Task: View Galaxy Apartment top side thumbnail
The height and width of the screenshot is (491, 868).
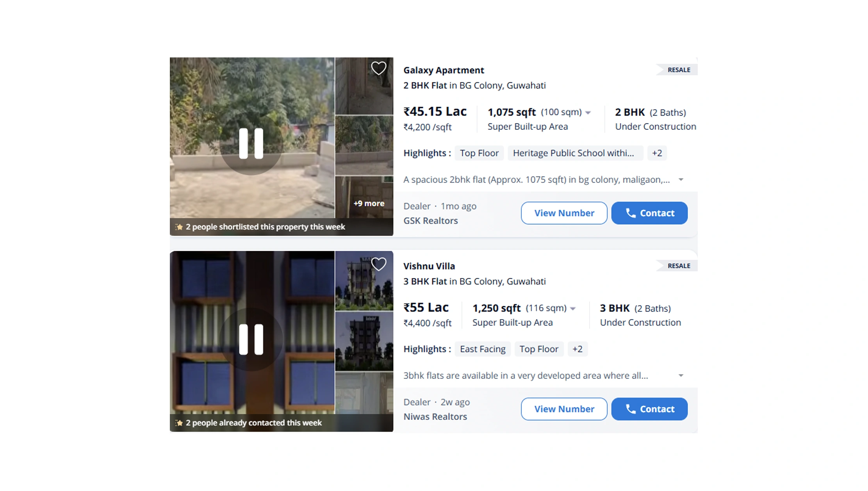Action: click(x=364, y=86)
